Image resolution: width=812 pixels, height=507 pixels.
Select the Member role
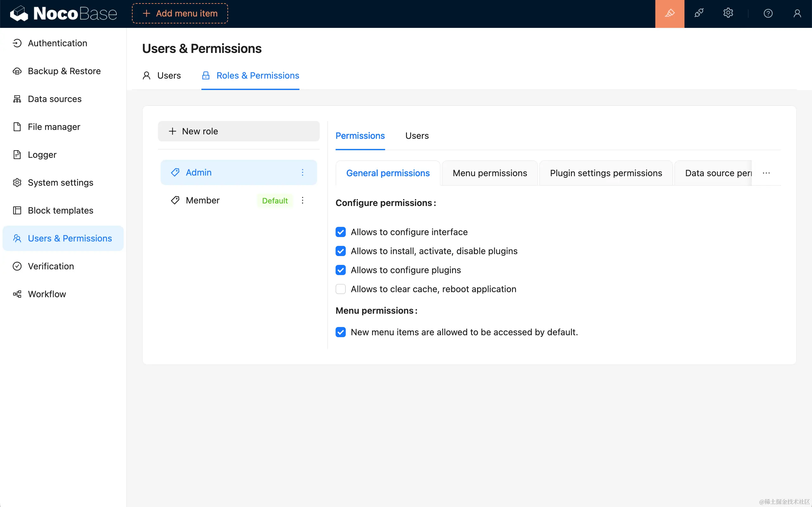coord(203,200)
